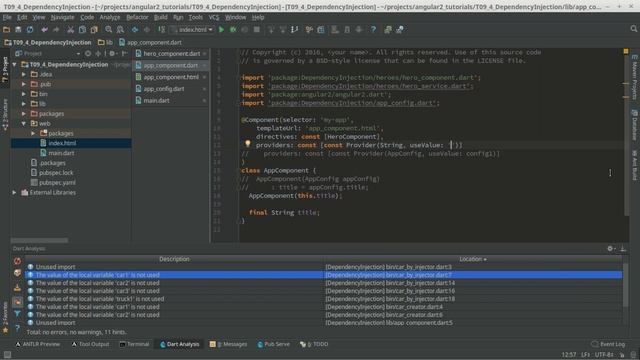Click the Debug green bug icon
This screenshot has width=640, height=360.
click(233, 29)
